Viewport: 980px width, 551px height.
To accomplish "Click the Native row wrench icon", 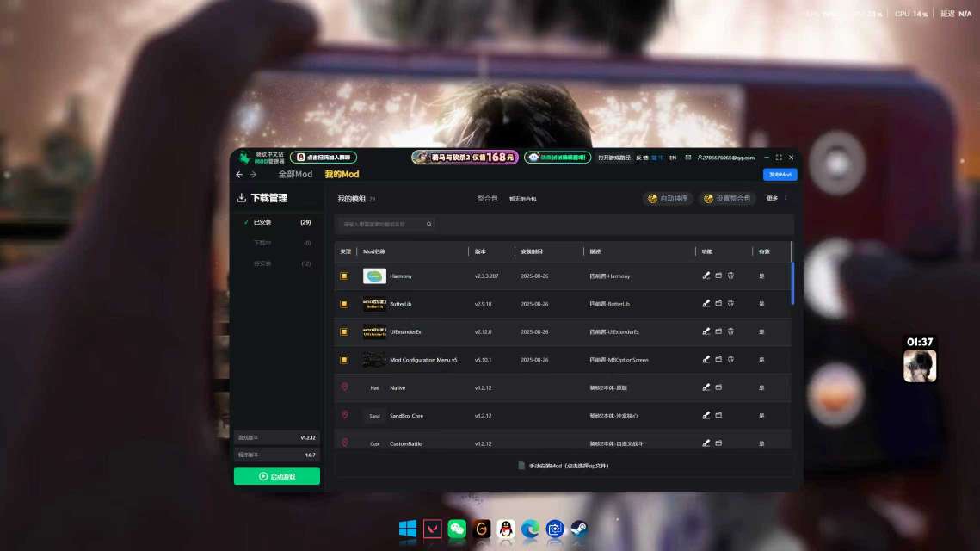I will pyautogui.click(x=706, y=387).
